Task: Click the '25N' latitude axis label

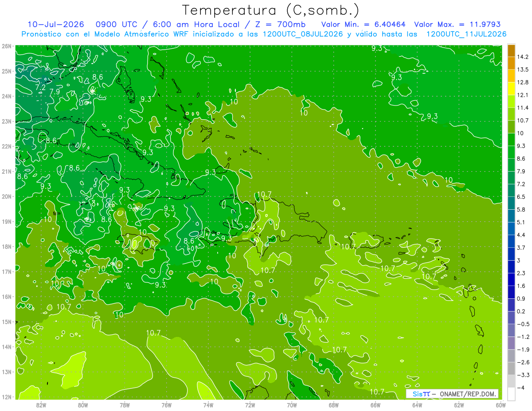Action: tap(7, 71)
